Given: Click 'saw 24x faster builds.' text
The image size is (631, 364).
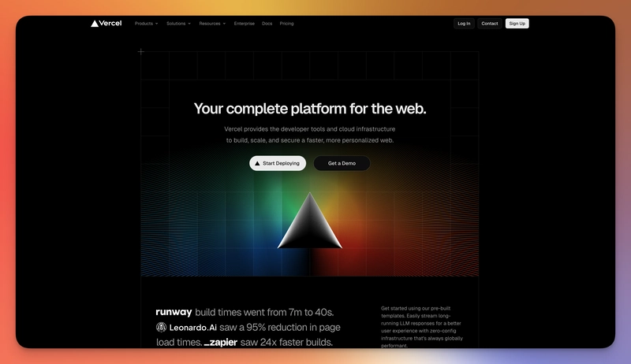Looking at the screenshot, I should pos(286,342).
